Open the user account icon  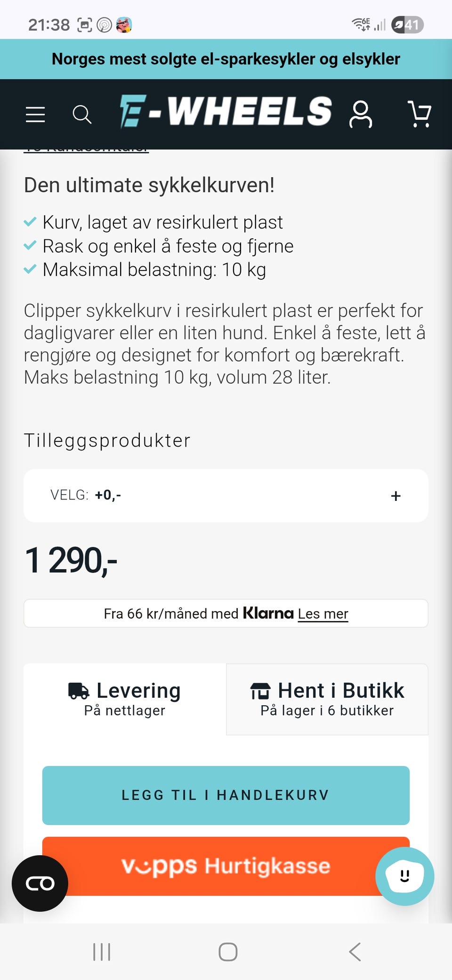(361, 114)
